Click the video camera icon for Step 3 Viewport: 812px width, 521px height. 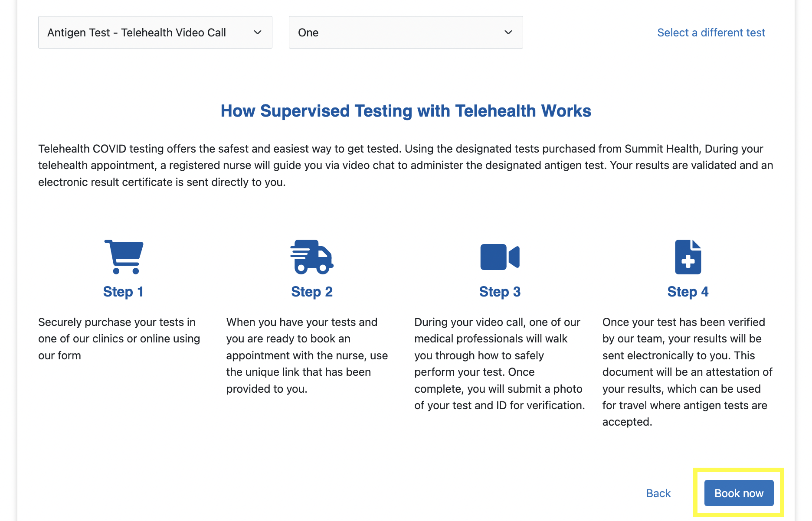[500, 257]
